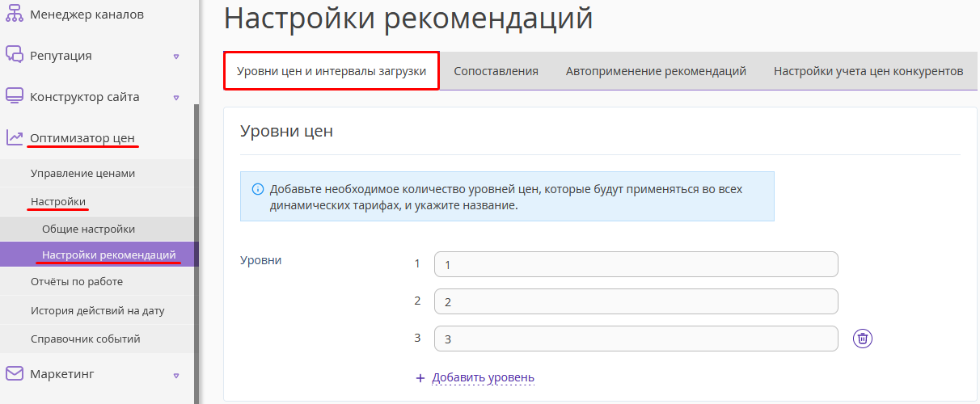Open Автоприменение рекомендаций tab
This screenshot has height=404, width=980.
[656, 71]
